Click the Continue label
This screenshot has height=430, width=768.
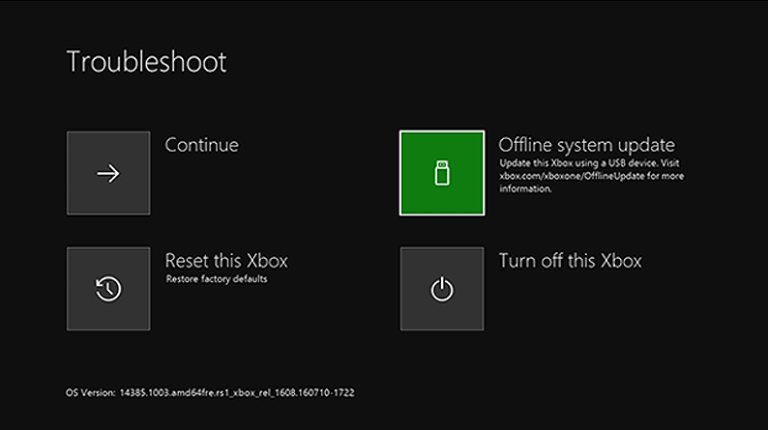pos(202,145)
